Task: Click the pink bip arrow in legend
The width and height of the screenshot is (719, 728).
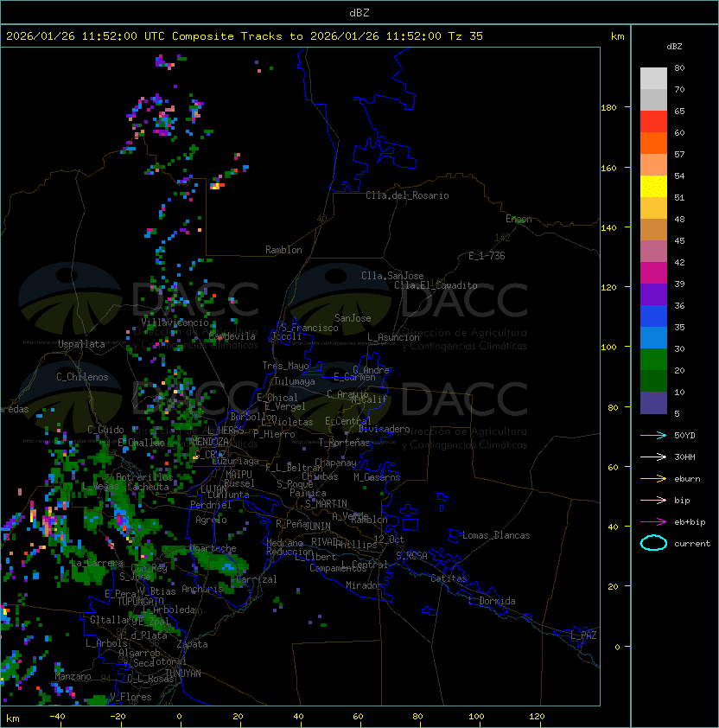Action: pos(653,501)
